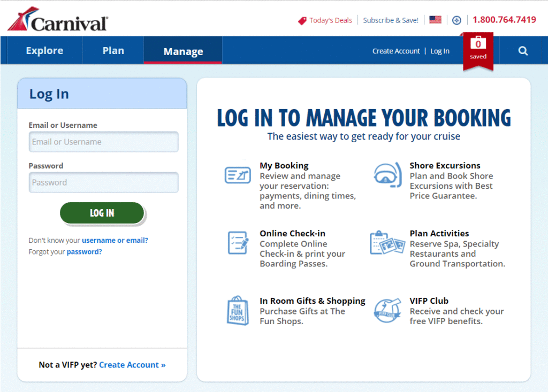Image resolution: width=548 pixels, height=392 pixels.
Task: Focus the Password field
Action: [x=103, y=182]
